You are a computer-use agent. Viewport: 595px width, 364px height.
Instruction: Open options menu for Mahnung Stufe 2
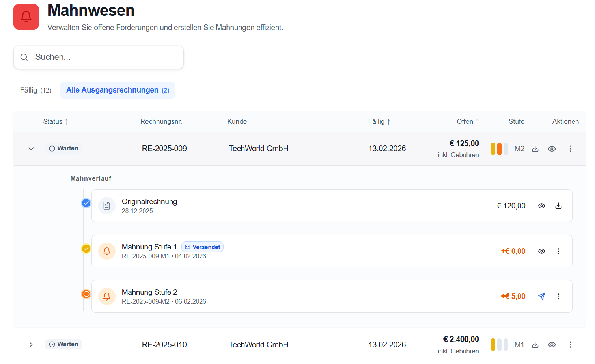point(558,297)
